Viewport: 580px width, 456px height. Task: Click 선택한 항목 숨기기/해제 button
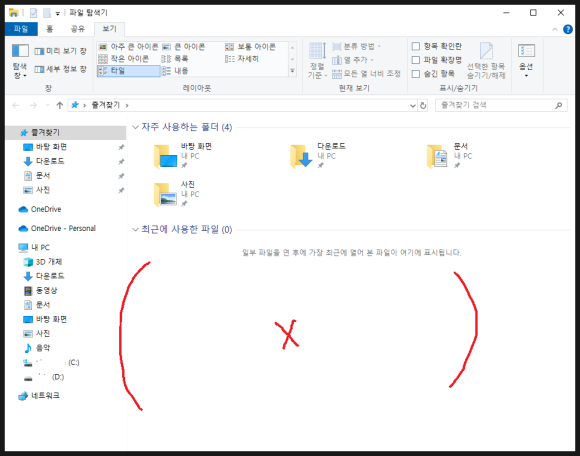pyautogui.click(x=486, y=60)
